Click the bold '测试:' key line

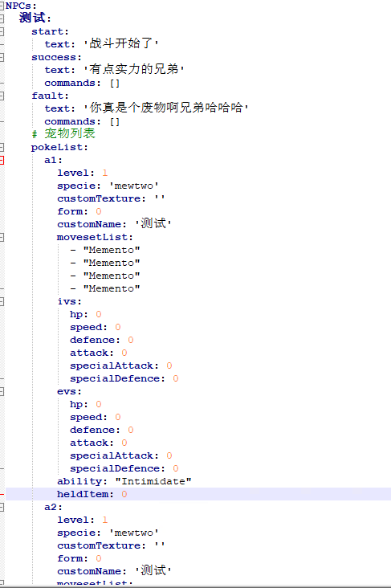[x=35, y=18]
